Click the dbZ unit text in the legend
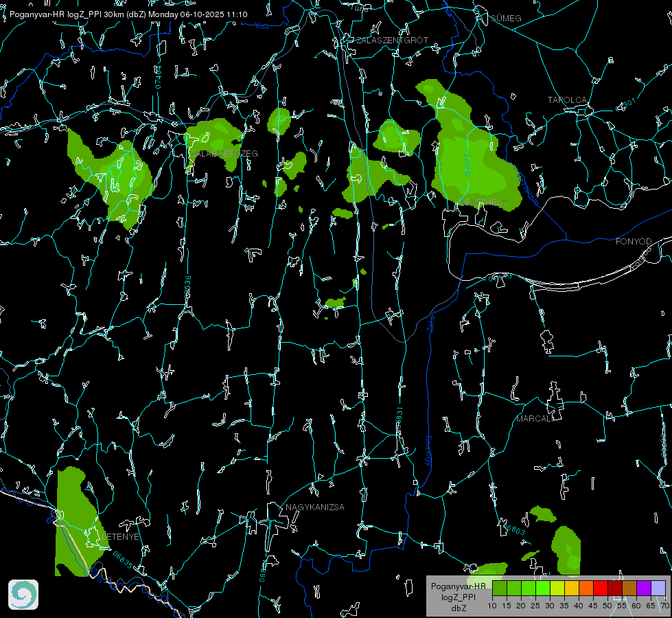The width and height of the screenshot is (672, 618). 458,608
